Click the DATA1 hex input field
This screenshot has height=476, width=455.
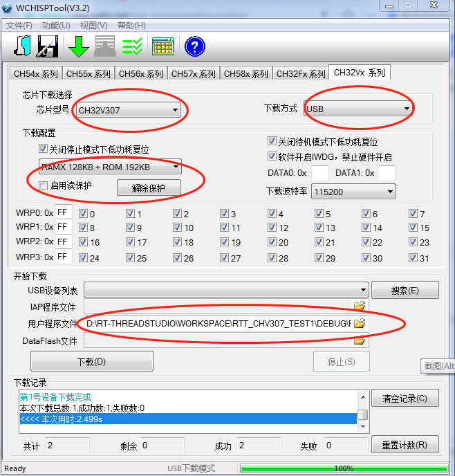(x=387, y=173)
